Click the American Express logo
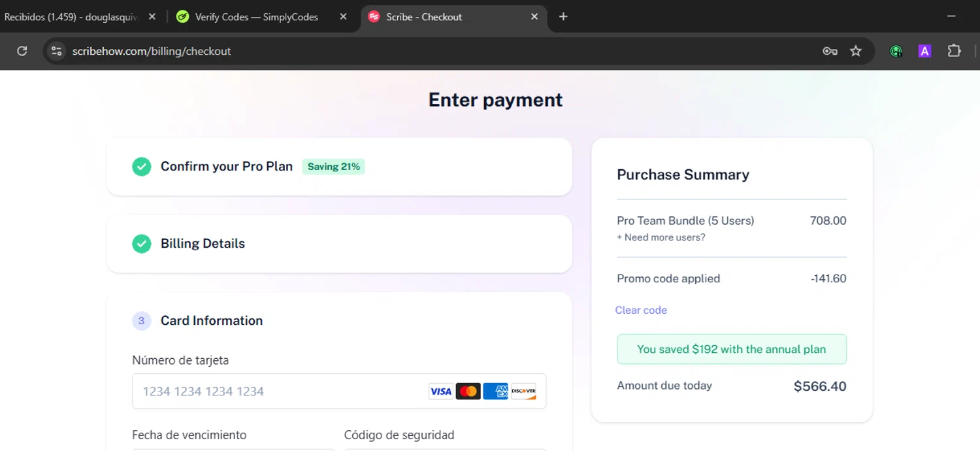Screen dimensions: 980x451 click(x=496, y=392)
